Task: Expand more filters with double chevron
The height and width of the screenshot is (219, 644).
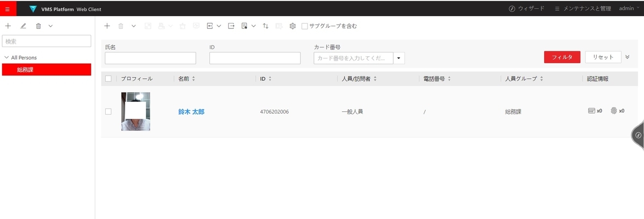Action: (628, 57)
